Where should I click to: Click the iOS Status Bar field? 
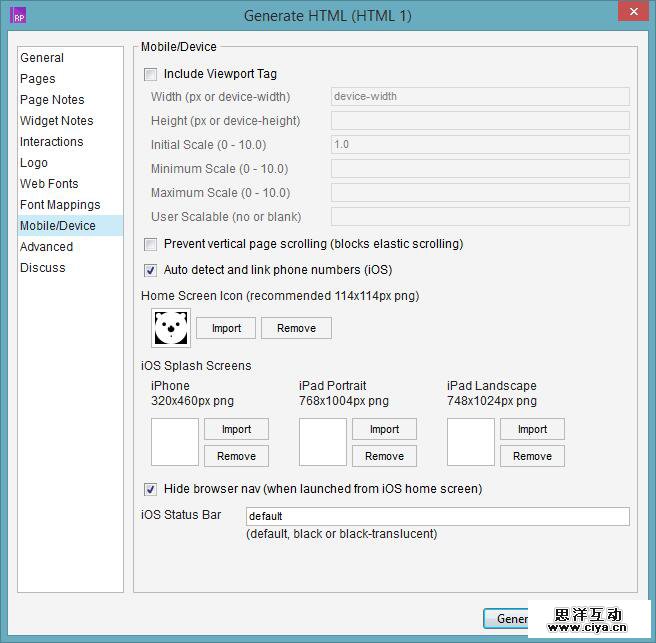tap(438, 516)
